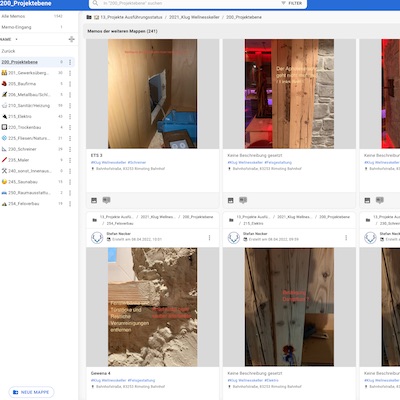
Task: Select Memo-Eingang in the sidebar
Action: (16, 27)
